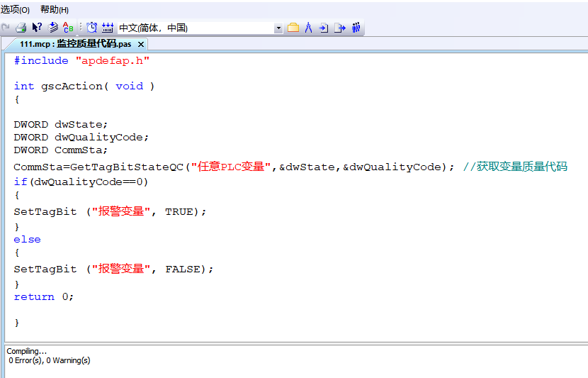Image resolution: width=588 pixels, height=378 pixels.
Task: Open the 帮助(H) menu
Action: 55,9
